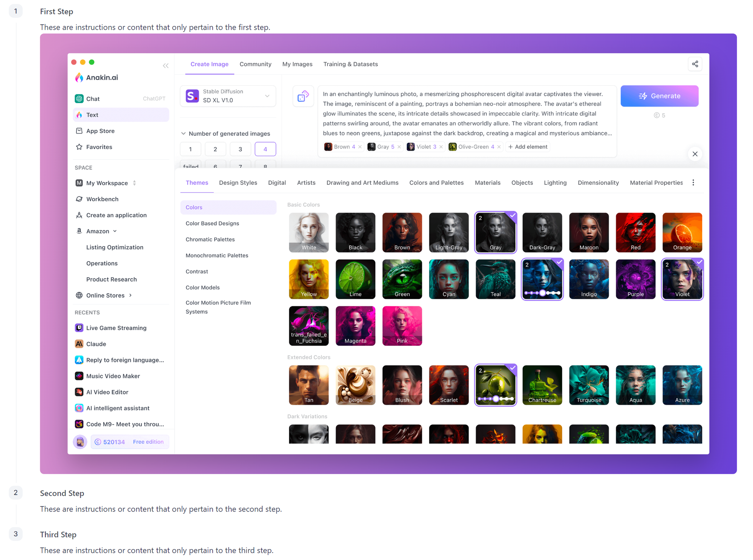
Task: Open more categories vertical dots menu
Action: [x=693, y=183]
